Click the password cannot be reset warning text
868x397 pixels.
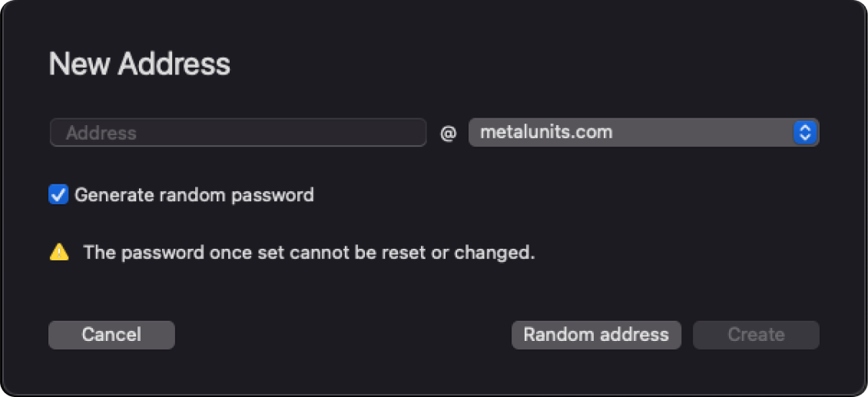(x=309, y=253)
